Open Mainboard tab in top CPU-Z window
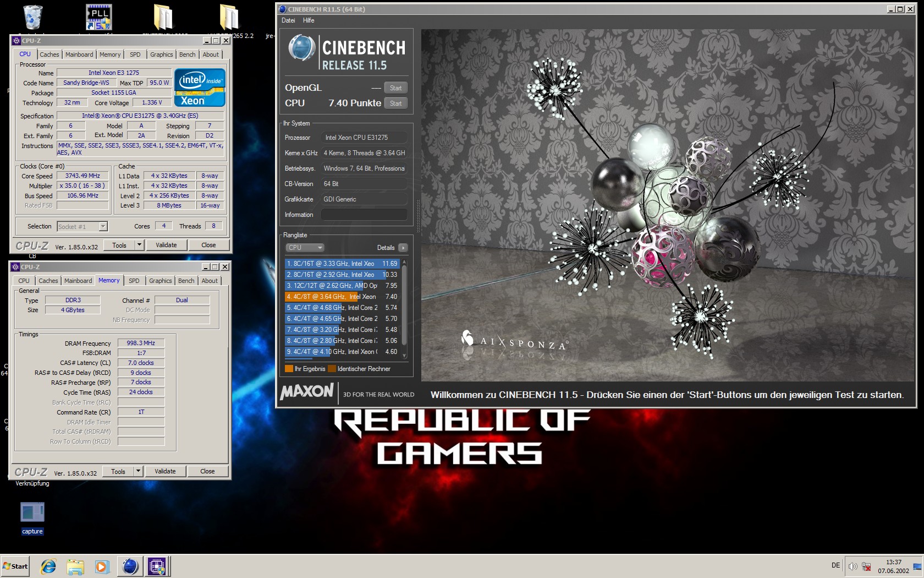This screenshot has height=578, width=924. tap(79, 54)
